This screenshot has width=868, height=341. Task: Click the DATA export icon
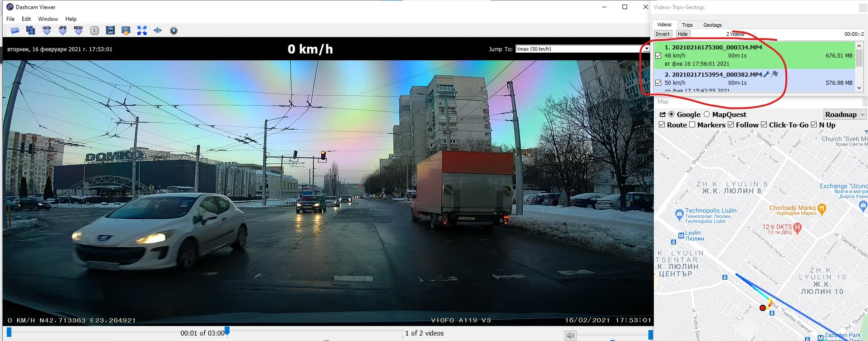pos(47,30)
